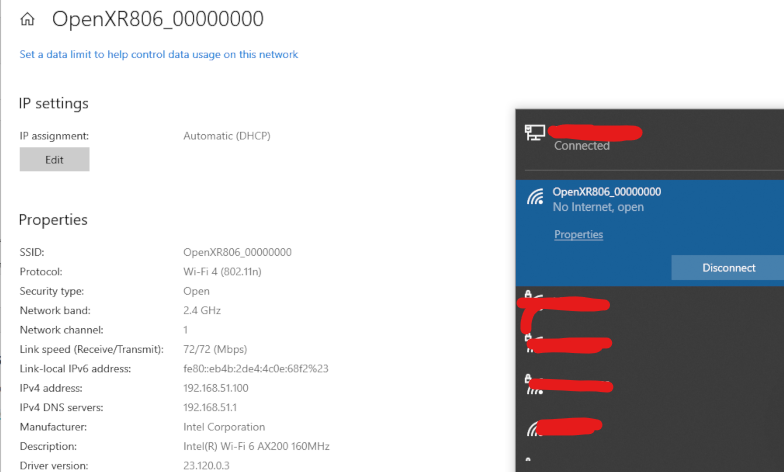Select the DNS server value 192.168.51.1
The height and width of the screenshot is (472, 784).
coord(210,408)
